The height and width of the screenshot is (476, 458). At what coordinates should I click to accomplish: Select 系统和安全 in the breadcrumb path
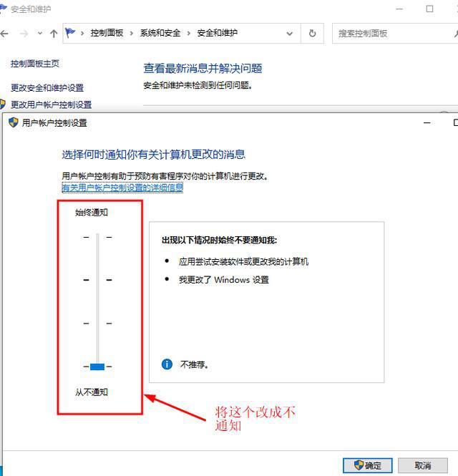[161, 34]
